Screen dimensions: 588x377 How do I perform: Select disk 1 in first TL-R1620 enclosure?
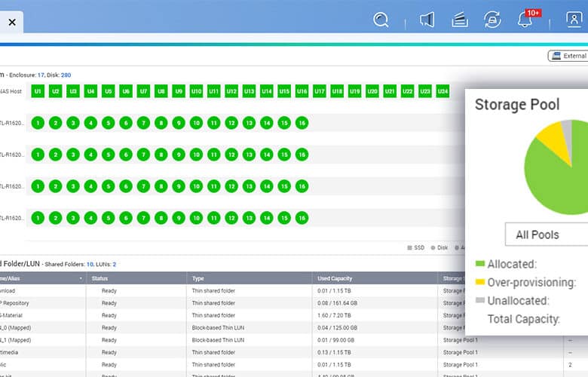click(38, 123)
